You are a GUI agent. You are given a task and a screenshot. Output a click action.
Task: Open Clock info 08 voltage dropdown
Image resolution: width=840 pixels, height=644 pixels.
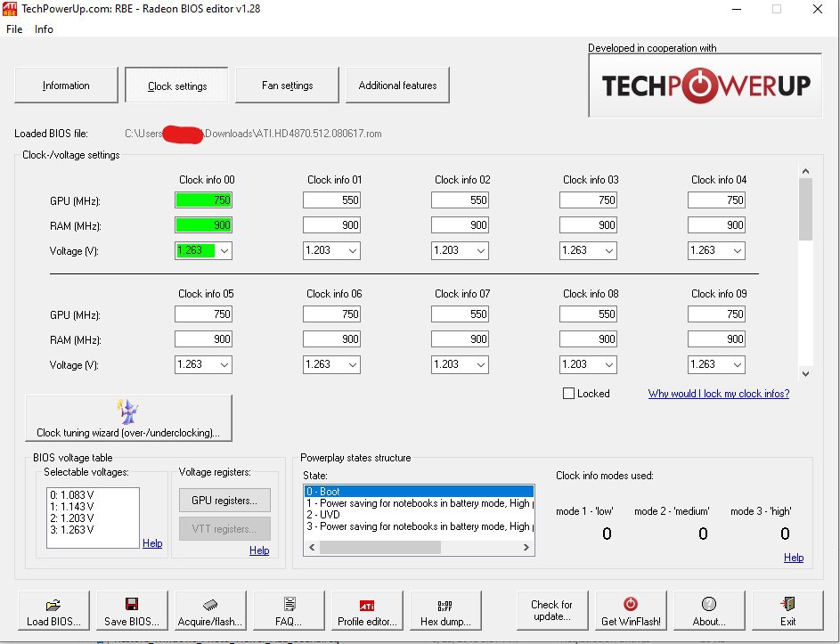pyautogui.click(x=609, y=365)
